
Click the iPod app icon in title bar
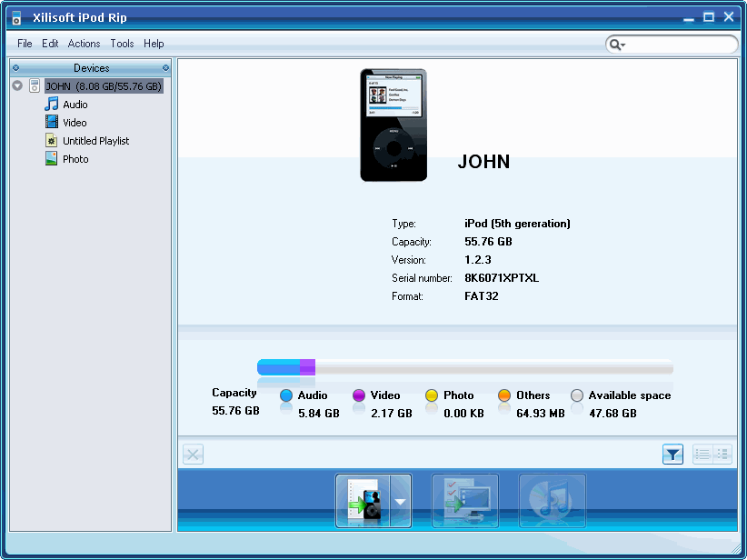click(x=16, y=17)
